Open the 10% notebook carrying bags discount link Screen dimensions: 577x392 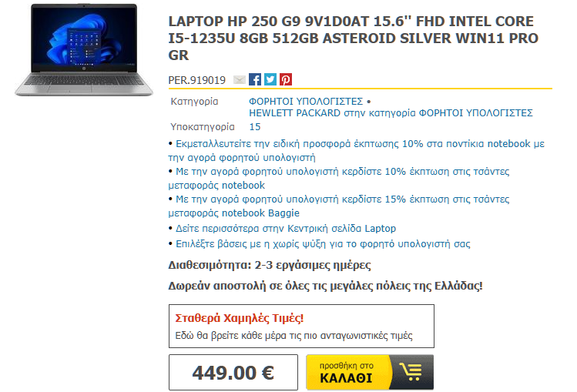click(x=338, y=179)
